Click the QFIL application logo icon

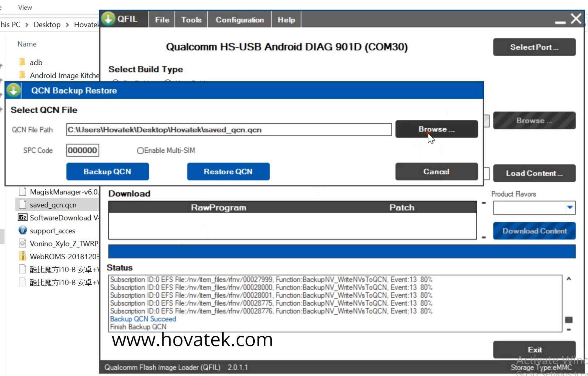coord(108,19)
